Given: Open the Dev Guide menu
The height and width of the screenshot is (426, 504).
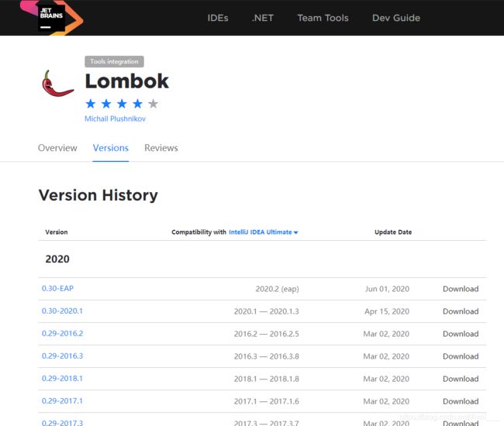Looking at the screenshot, I should click(x=396, y=18).
